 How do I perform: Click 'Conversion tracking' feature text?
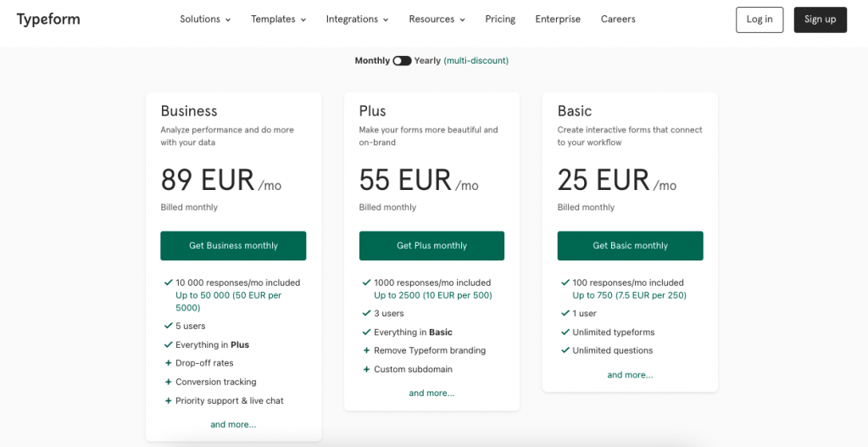point(216,383)
